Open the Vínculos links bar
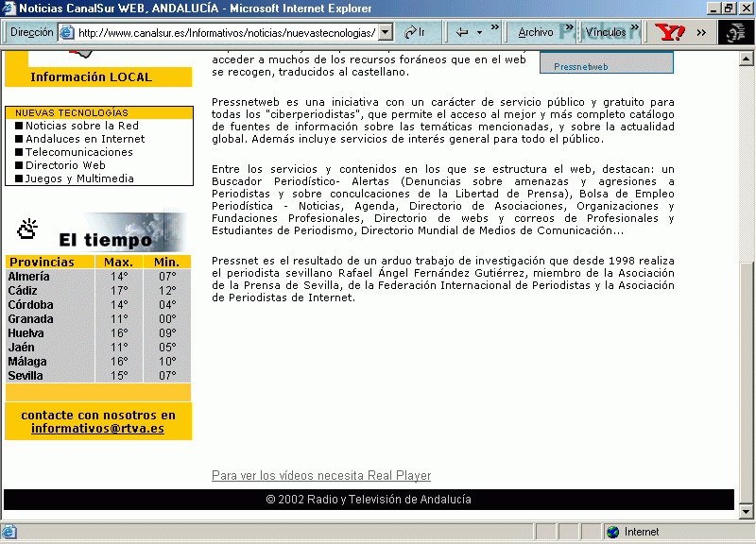Screen dimensions: 756x544 pyautogui.click(x=606, y=32)
